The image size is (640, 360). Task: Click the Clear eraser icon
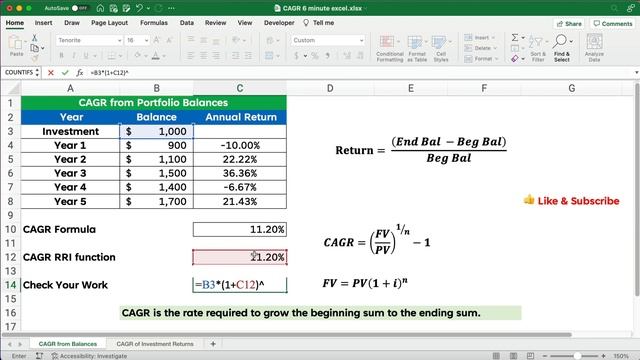(x=515, y=59)
